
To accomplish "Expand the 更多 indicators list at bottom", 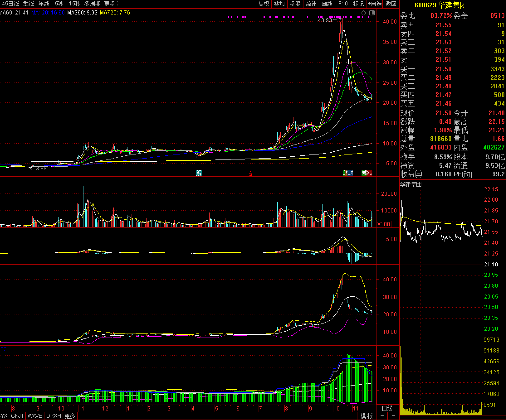I will pos(70,416).
